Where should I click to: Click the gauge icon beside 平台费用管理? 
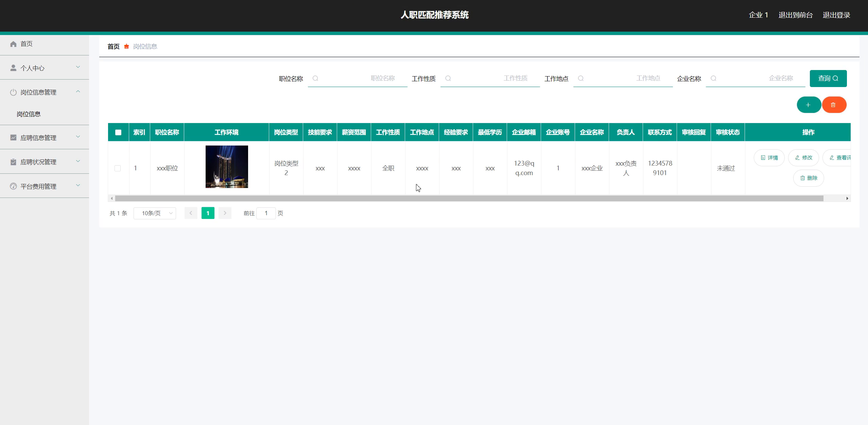click(13, 186)
